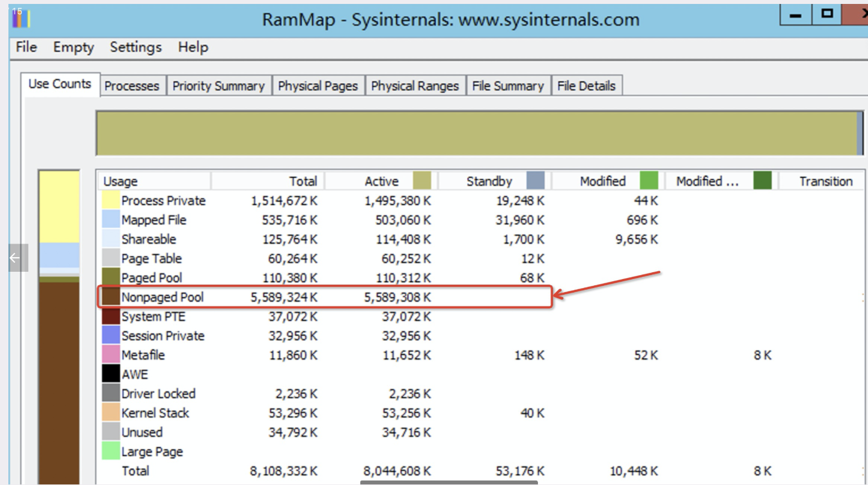Select the Metafile row label
This screenshot has height=485, width=868.
(x=143, y=355)
